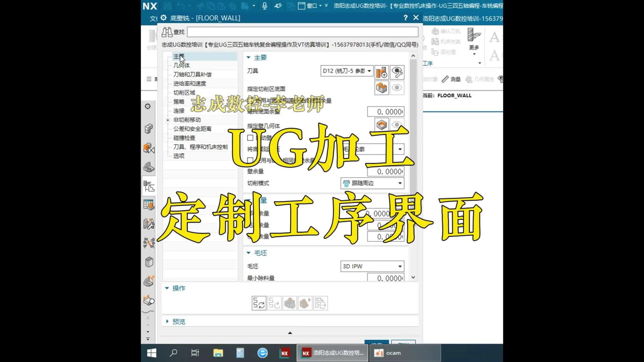Select the 指定切削区底面 geometry picker icon
This screenshot has height=362, width=644.
coord(381,88)
